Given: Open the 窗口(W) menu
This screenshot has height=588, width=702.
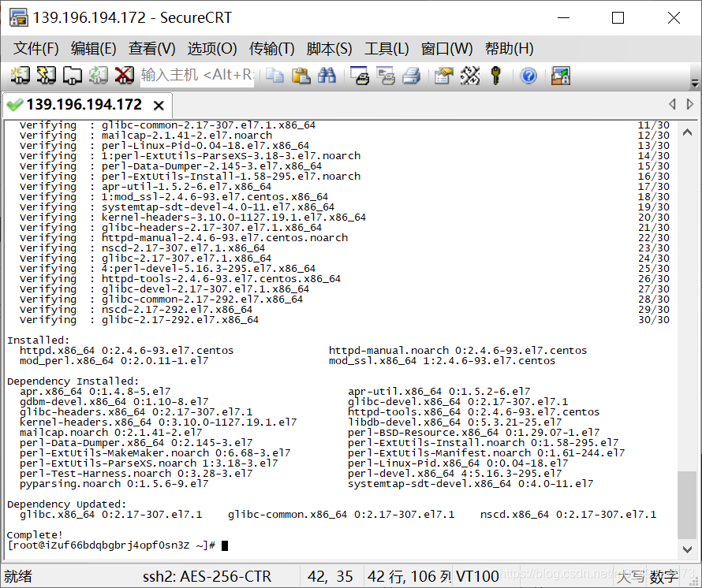Looking at the screenshot, I should [x=446, y=48].
